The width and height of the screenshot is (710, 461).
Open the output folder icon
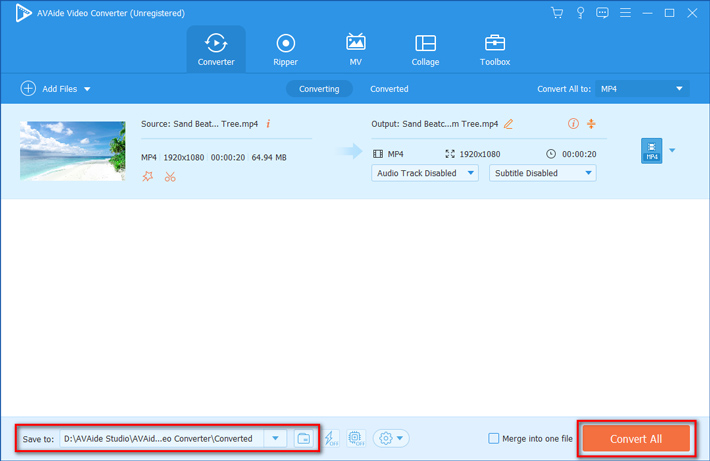[303, 439]
